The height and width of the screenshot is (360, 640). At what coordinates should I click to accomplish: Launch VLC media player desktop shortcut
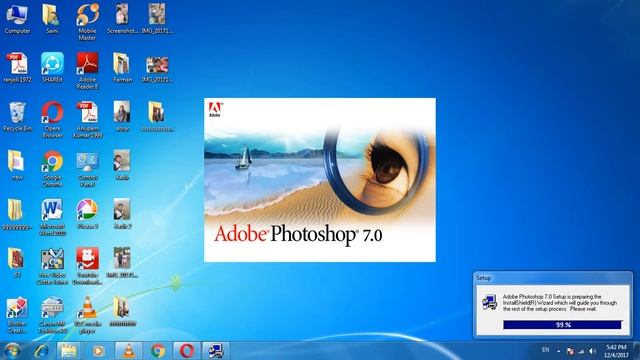[87, 315]
